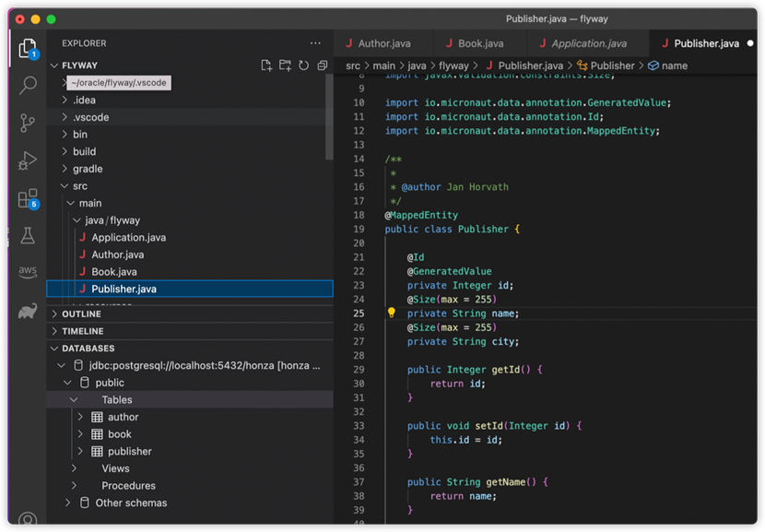Open the AWS toolkit panel
Image resolution: width=765 pixels, height=532 pixels.
click(28, 272)
